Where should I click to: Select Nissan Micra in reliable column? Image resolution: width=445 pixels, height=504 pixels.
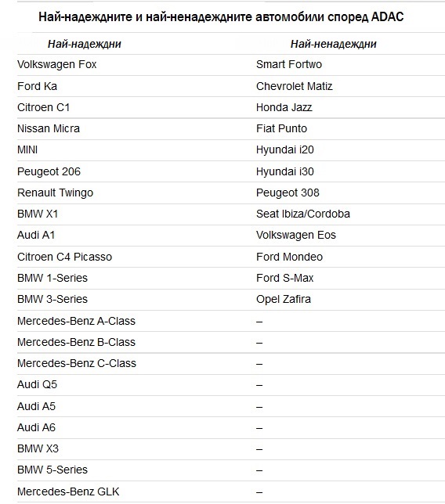point(49,128)
